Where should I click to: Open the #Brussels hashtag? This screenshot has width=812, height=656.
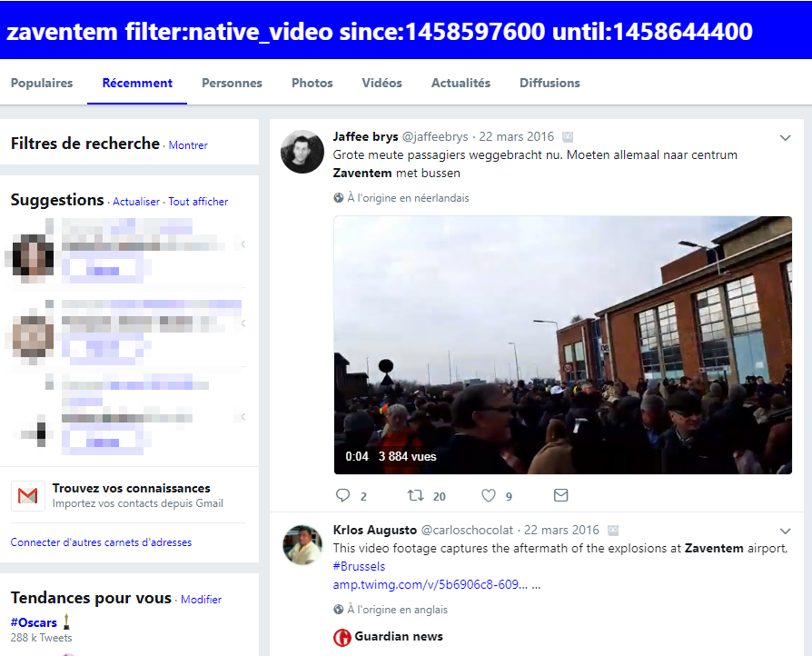pos(359,566)
